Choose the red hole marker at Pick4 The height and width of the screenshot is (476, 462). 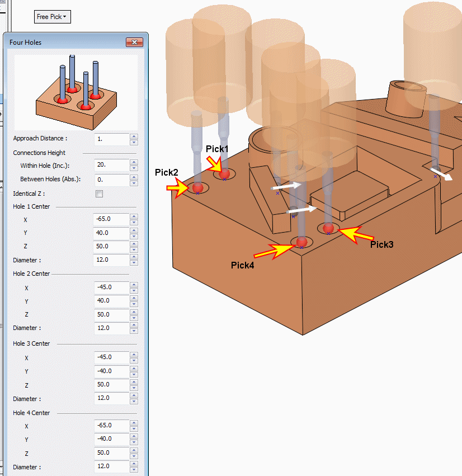click(302, 242)
